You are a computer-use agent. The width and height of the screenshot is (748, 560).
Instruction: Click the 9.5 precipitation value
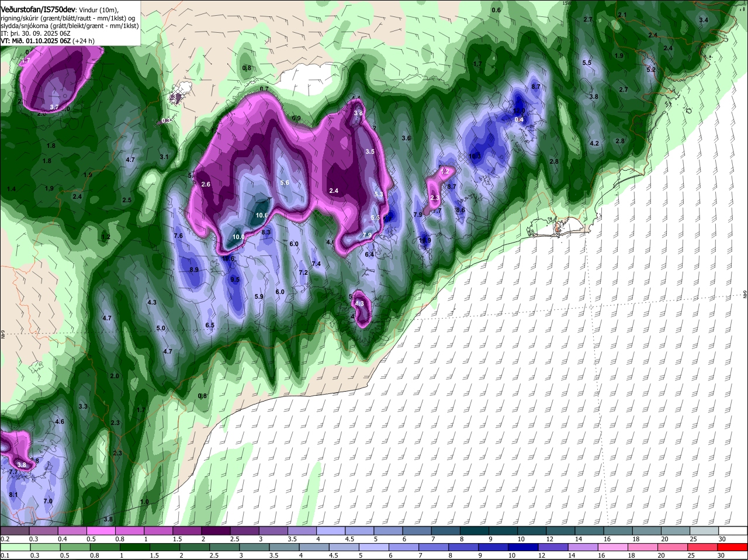235,280
